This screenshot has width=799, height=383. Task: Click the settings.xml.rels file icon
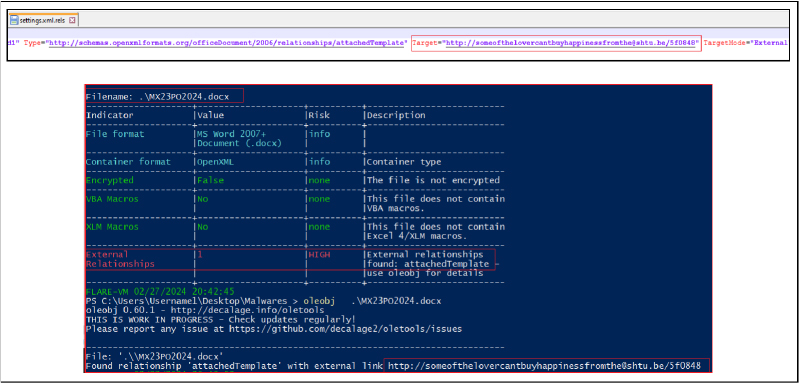[14, 20]
